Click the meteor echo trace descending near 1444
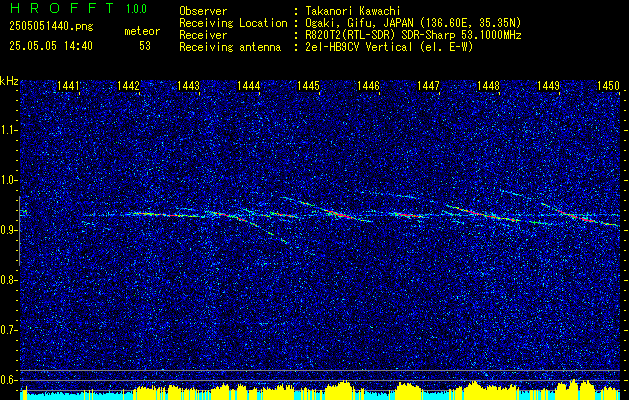This screenshot has width=629, height=400. 263,227
